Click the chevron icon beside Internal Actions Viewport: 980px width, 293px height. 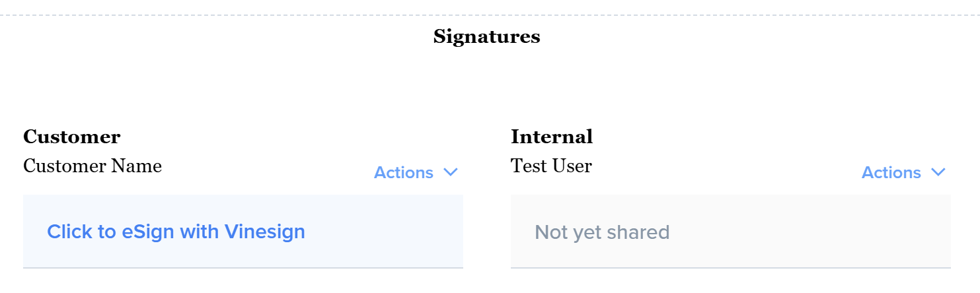point(938,172)
